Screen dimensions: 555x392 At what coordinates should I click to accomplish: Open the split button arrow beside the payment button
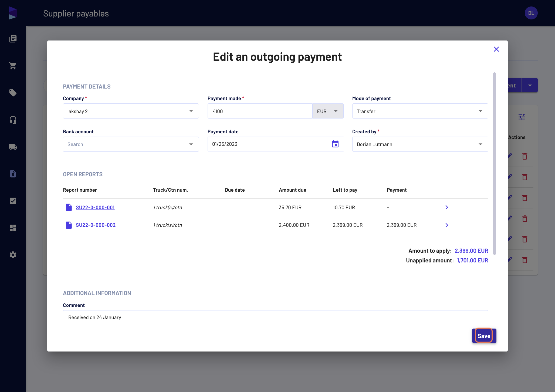click(530, 85)
